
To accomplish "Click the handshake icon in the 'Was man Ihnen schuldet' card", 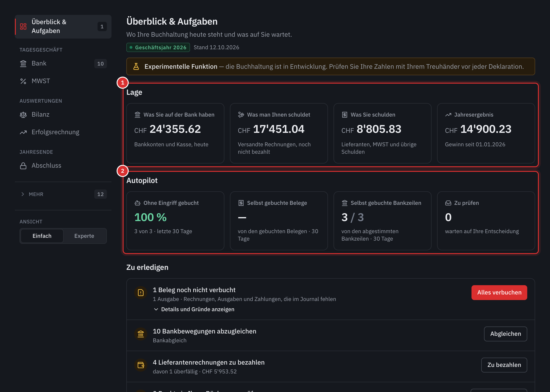I will coord(241,115).
